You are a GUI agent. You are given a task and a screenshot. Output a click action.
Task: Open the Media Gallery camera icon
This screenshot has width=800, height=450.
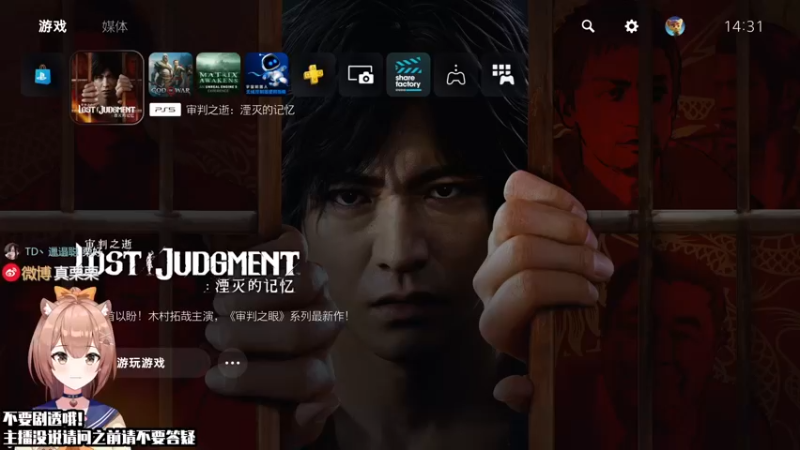coord(361,75)
